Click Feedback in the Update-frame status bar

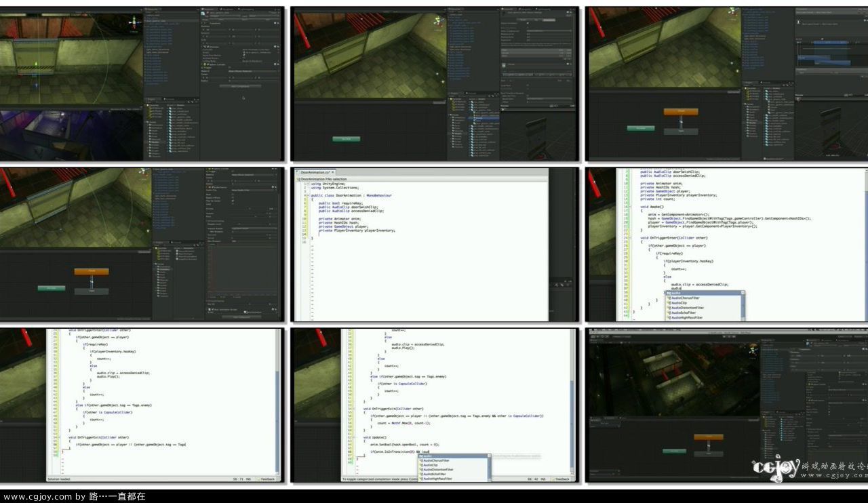pyautogui.click(x=561, y=479)
